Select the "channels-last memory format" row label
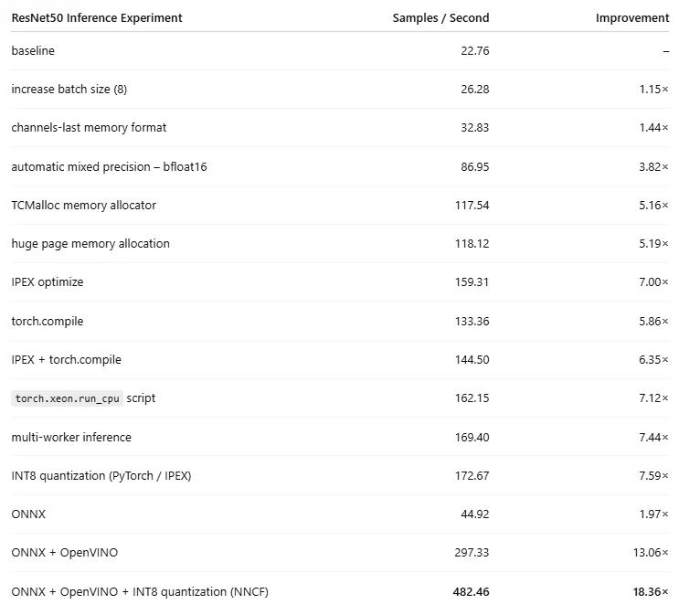Image resolution: width=700 pixels, height=615 pixels. pos(89,128)
